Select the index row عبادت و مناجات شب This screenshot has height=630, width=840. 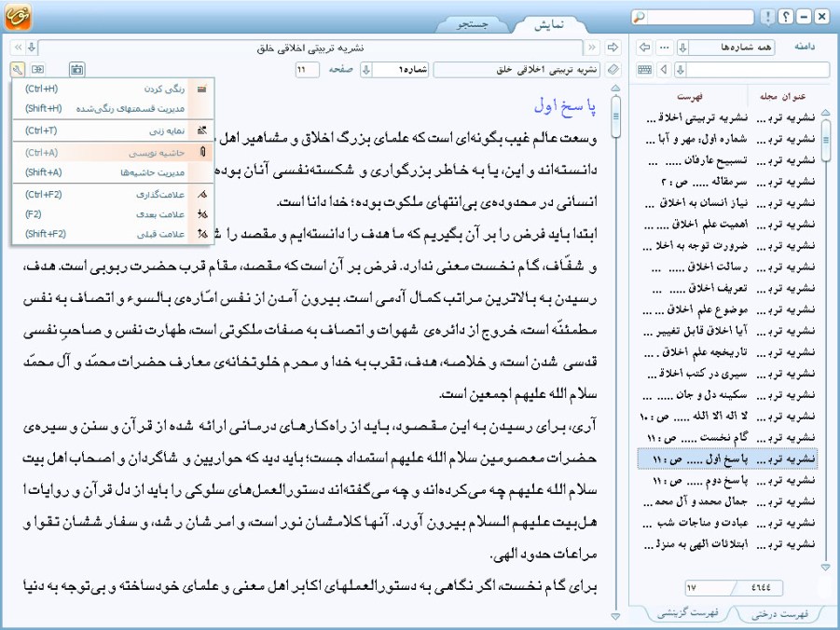(727, 523)
